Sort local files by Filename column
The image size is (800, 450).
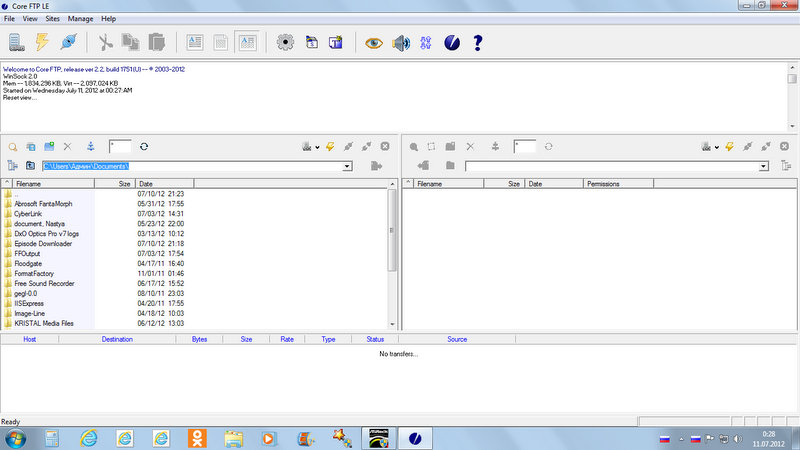[x=53, y=184]
